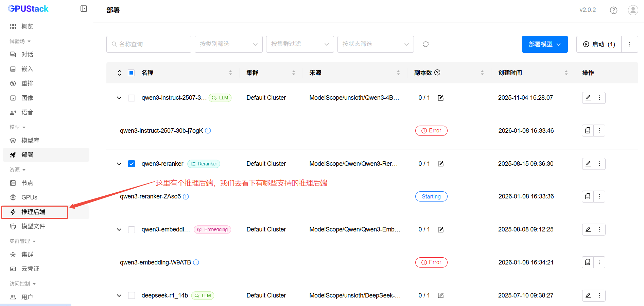Toggle expand all rows in table header

120,73
